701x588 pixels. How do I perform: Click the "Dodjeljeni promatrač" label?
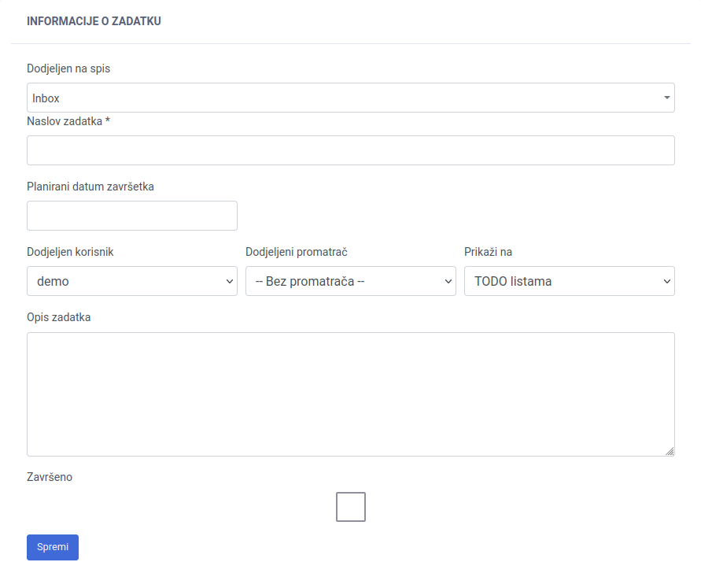[x=297, y=252]
